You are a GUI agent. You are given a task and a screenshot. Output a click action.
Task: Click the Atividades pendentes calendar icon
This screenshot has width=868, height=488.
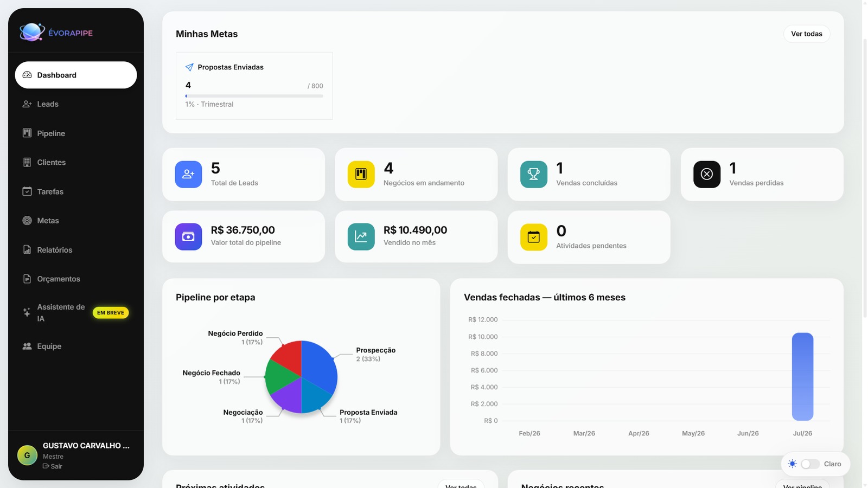[x=534, y=237]
